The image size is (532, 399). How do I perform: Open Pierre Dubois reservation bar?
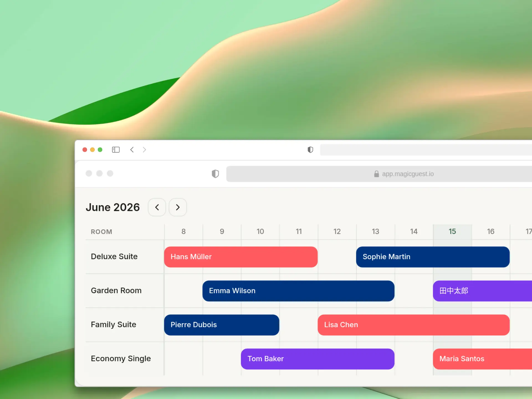pos(222,325)
